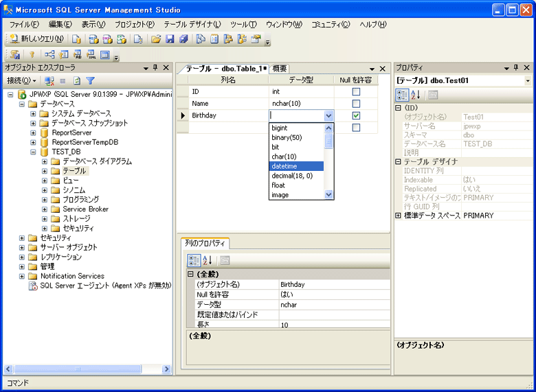Sort right Properties panel alphabetically
536x392 pixels.
[415, 95]
